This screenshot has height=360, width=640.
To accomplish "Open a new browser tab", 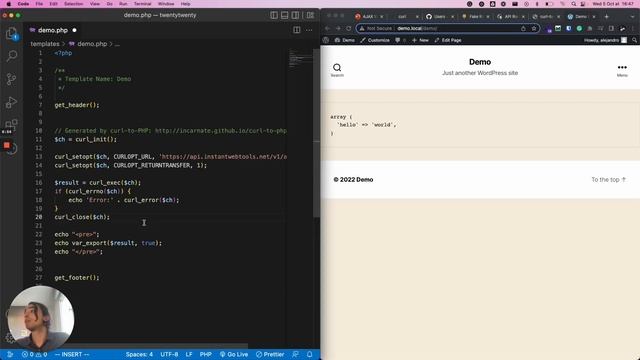I will (x=607, y=17).
